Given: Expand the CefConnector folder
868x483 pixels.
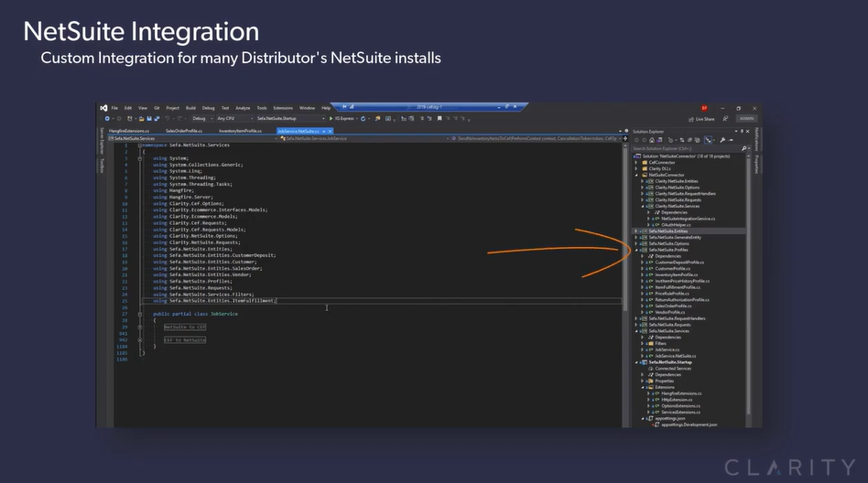Looking at the screenshot, I should (636, 163).
